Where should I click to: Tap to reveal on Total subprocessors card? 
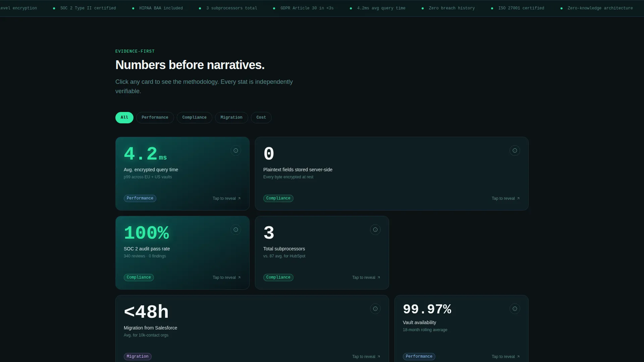coord(366,278)
